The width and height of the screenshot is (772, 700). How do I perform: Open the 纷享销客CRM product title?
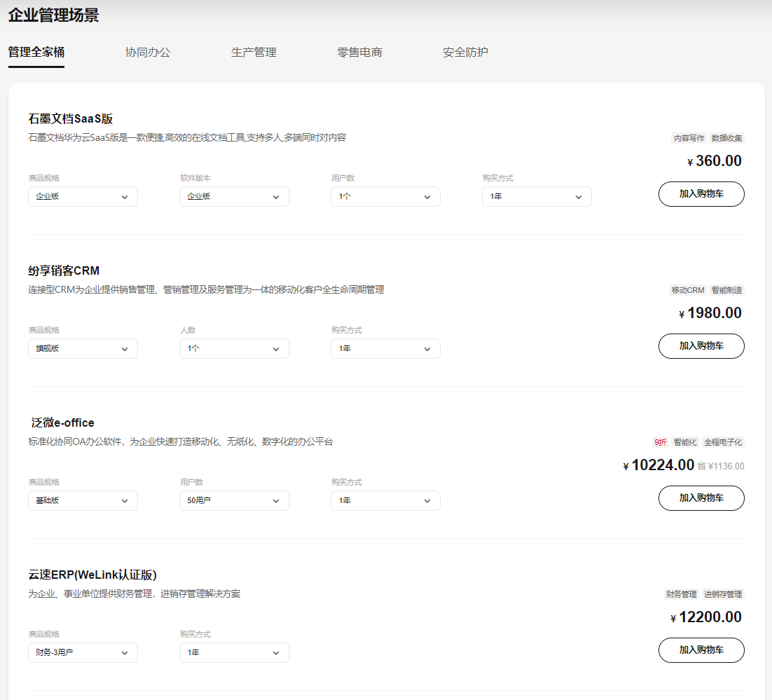pos(64,271)
